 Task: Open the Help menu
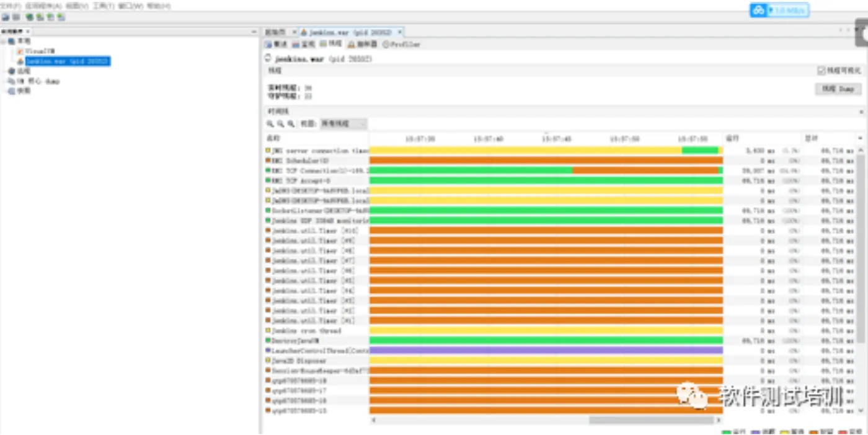point(158,6)
